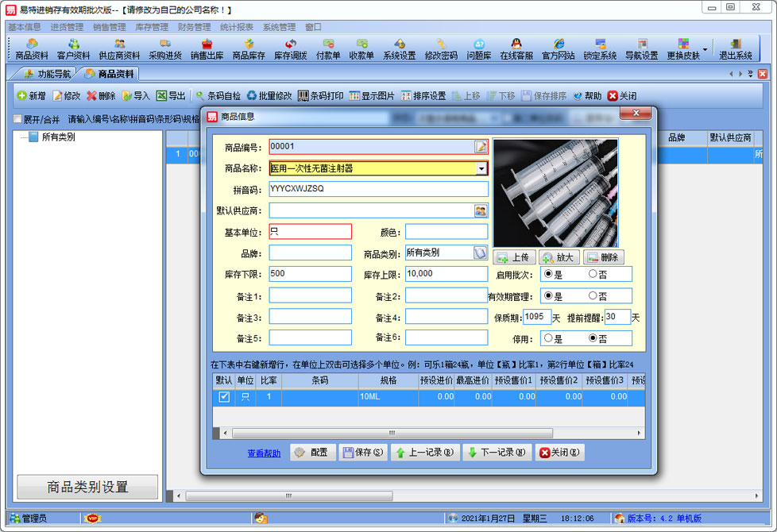The image size is (777, 532).
Task: Open the category book icon beside 商品类别
Action: coord(481,253)
